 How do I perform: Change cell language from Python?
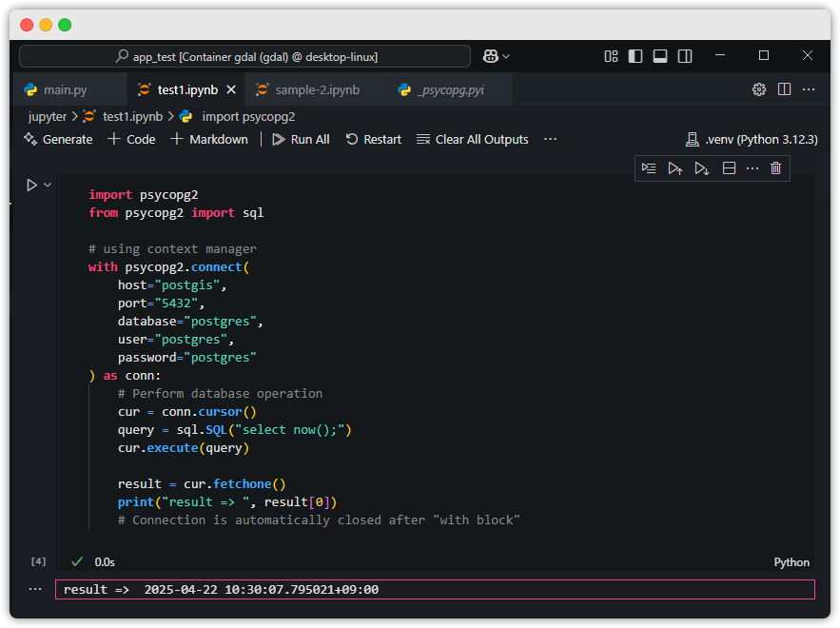pos(791,562)
